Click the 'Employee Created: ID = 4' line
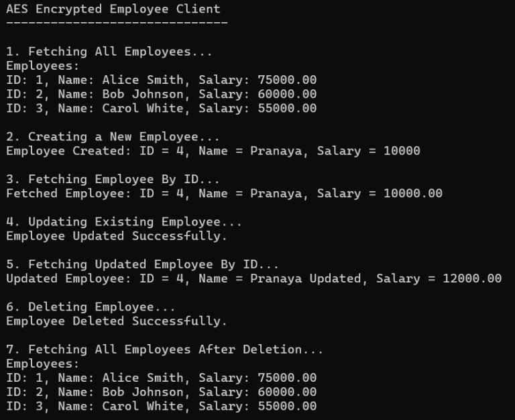Image resolution: width=515 pixels, height=420 pixels. [213, 151]
